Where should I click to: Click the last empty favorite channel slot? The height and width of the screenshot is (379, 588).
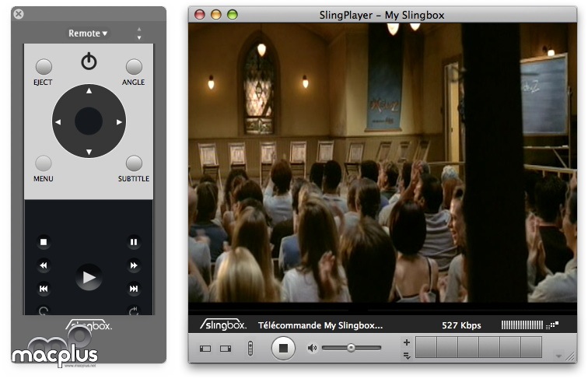[531, 347]
